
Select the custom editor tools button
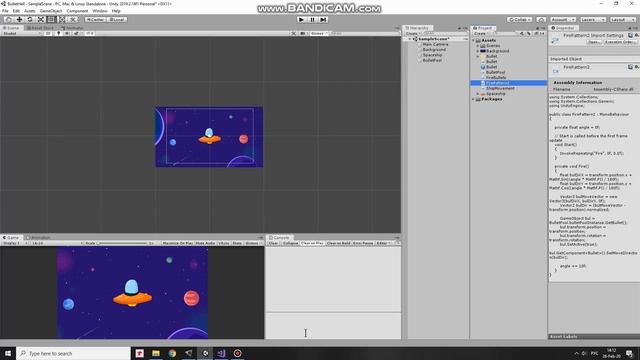tap(72, 19)
